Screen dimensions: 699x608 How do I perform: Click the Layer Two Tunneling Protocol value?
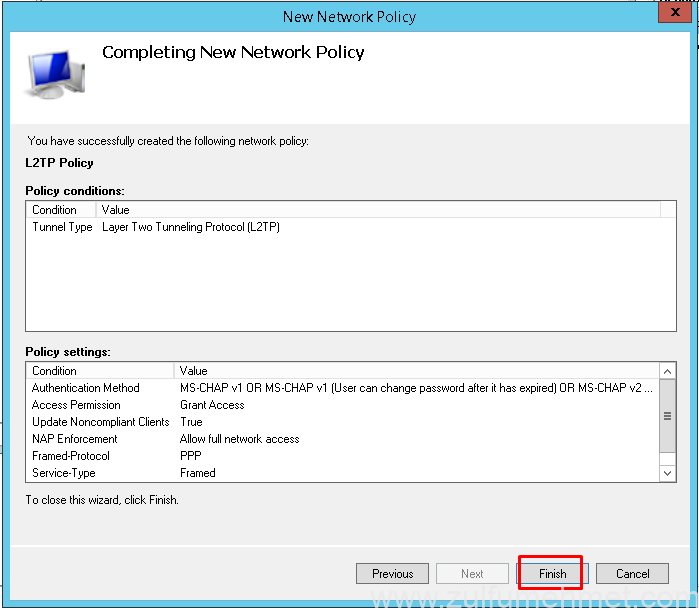(191, 227)
